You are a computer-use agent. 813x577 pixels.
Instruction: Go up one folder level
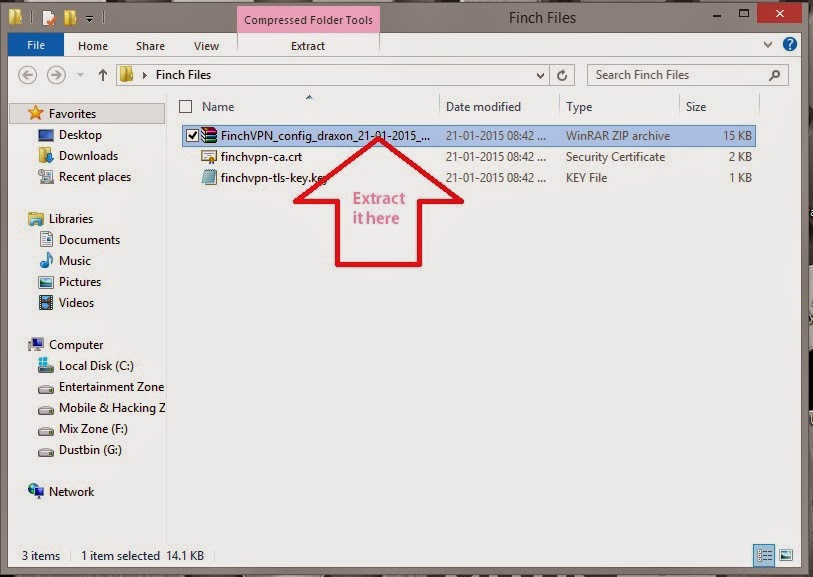pos(103,75)
